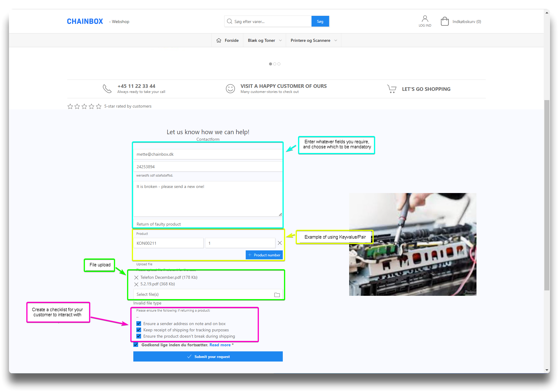The image size is (559, 392).
Task: Remove the Telefon December.pdf file
Action: pyautogui.click(x=136, y=278)
